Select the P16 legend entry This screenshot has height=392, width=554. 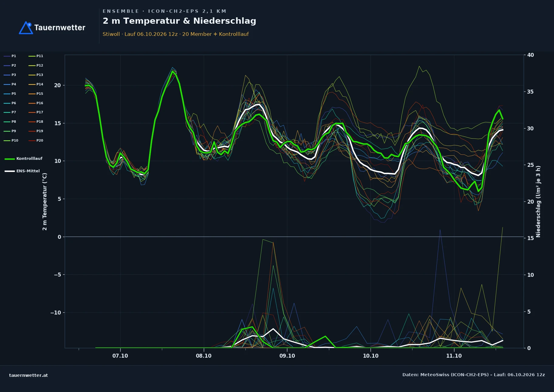point(36,103)
